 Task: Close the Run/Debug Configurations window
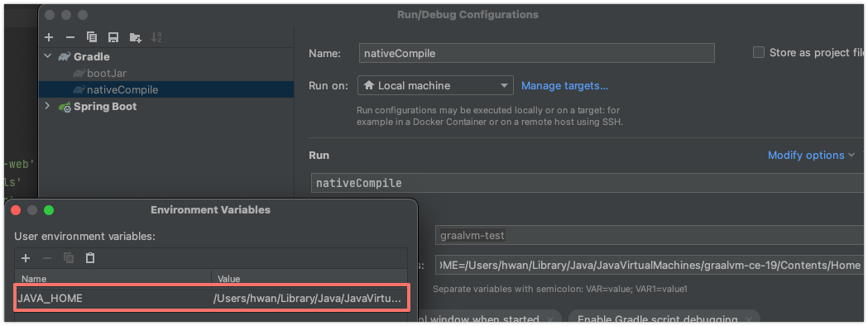pyautogui.click(x=50, y=15)
